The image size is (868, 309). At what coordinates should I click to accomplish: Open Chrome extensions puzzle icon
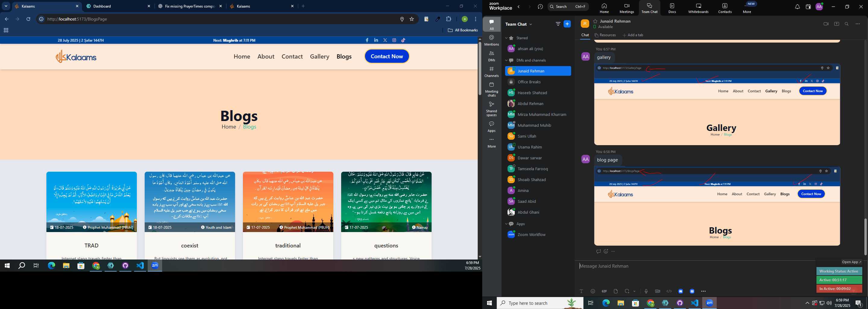click(x=448, y=19)
